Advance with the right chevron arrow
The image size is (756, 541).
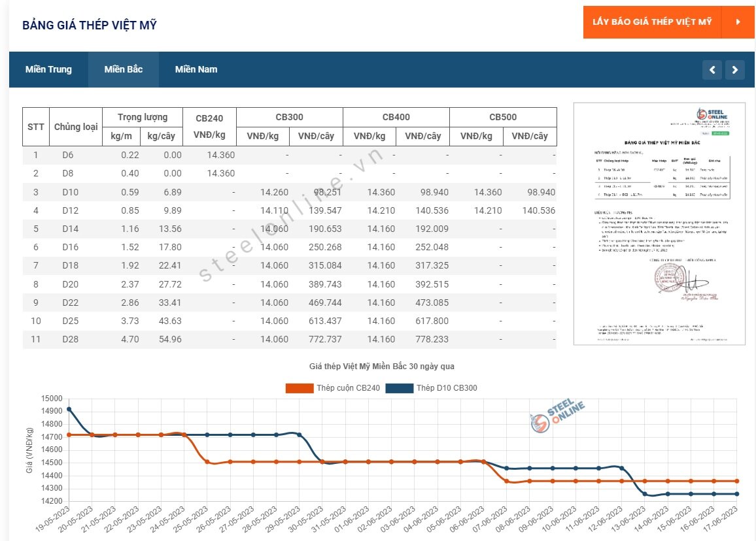[x=735, y=70]
